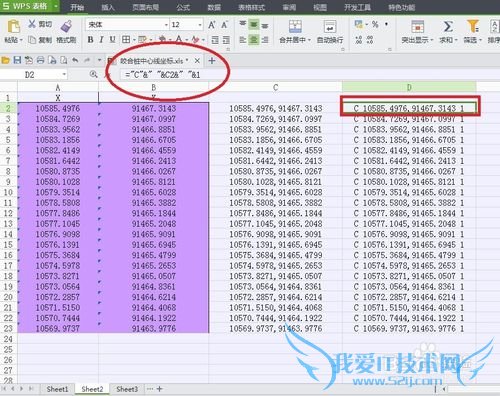500x396 pixels.
Task: Toggle bottom vertical alignment
Action: pos(265,25)
